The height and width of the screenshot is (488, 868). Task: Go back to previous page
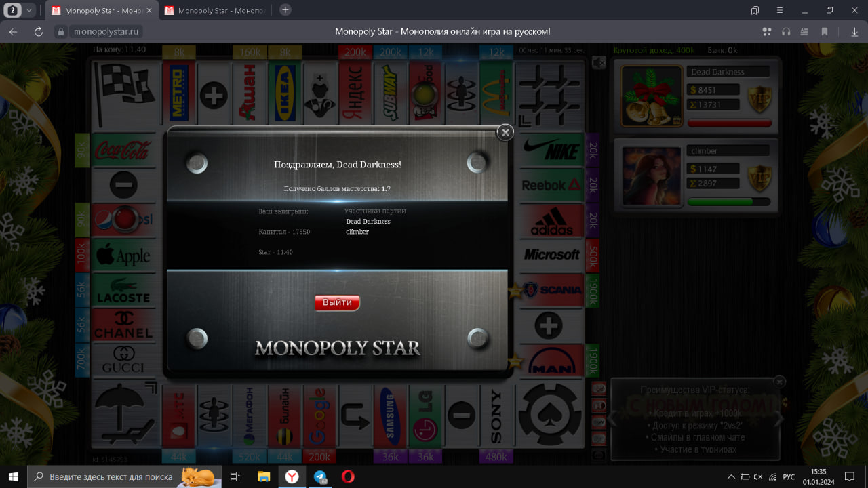pos(13,31)
